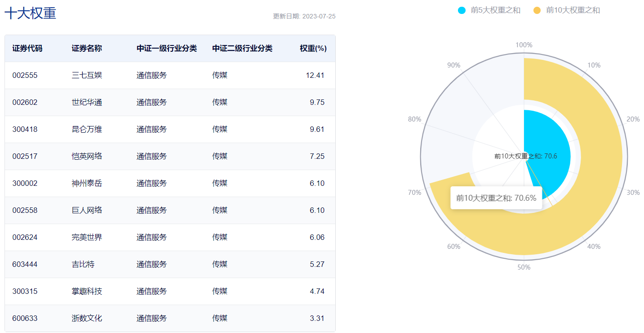Toggle the 前10大权重之和 legend dot
Screen dimensions: 644x333
point(537,10)
